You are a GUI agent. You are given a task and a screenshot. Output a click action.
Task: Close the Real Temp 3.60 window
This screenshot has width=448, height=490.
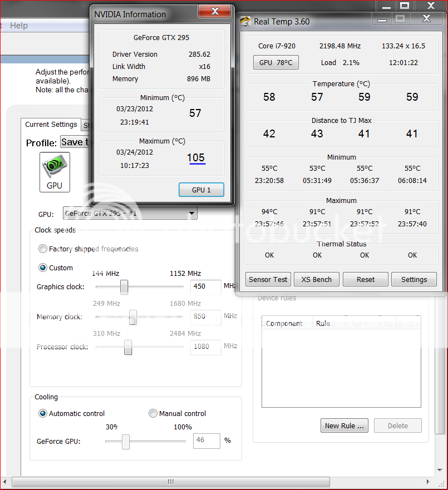426,19
